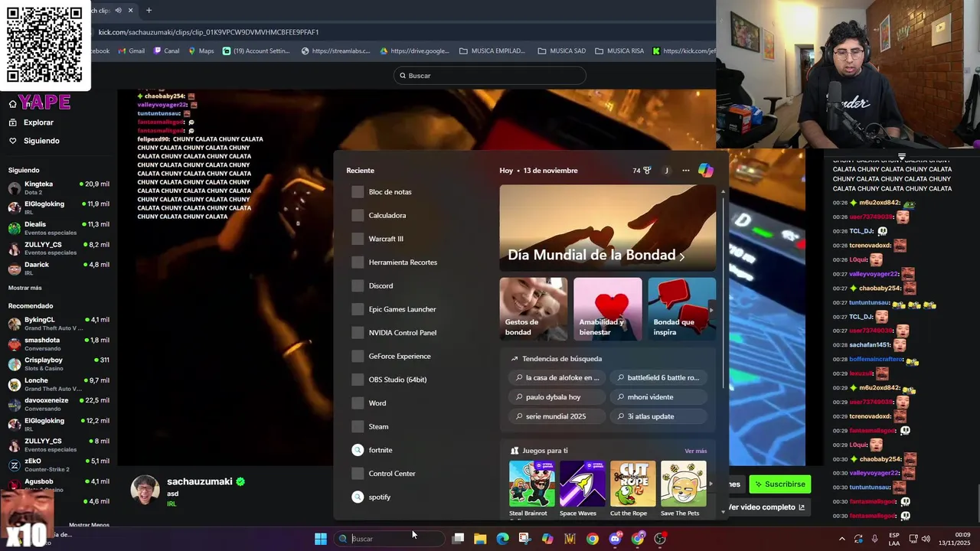This screenshot has width=980, height=551.
Task: Open NVIDIA Control Panel from Reciente
Action: 403,333
